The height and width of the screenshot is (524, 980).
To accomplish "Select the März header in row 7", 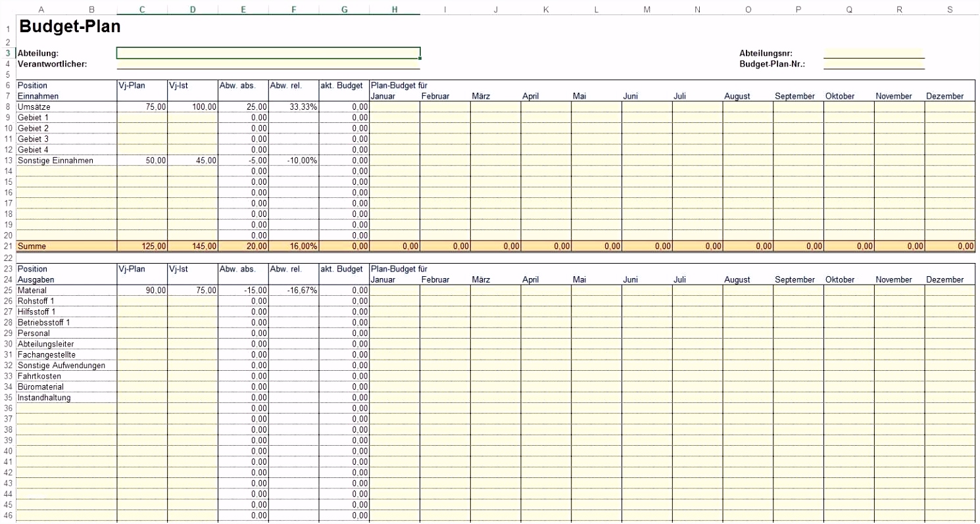I will tap(496, 96).
